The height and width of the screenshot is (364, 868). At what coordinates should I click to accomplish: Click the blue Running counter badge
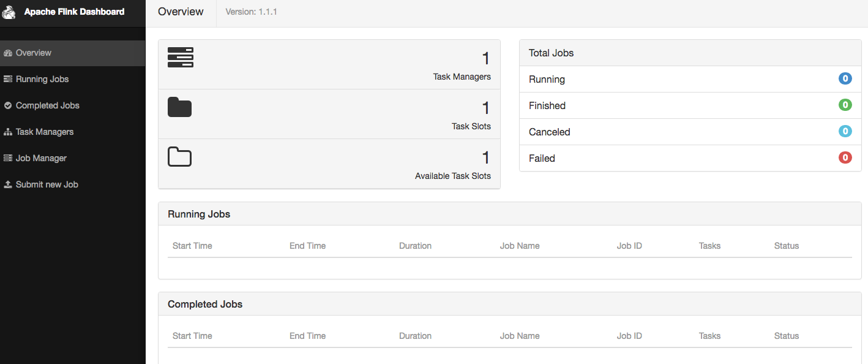(845, 78)
